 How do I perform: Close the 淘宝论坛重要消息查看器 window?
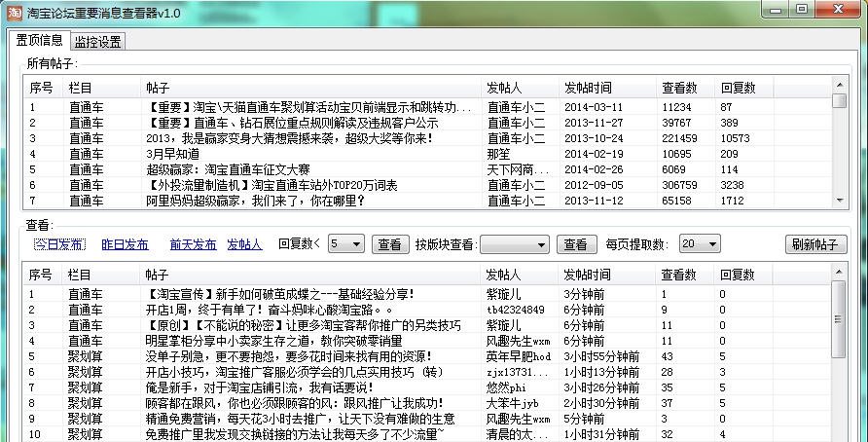pos(838,10)
